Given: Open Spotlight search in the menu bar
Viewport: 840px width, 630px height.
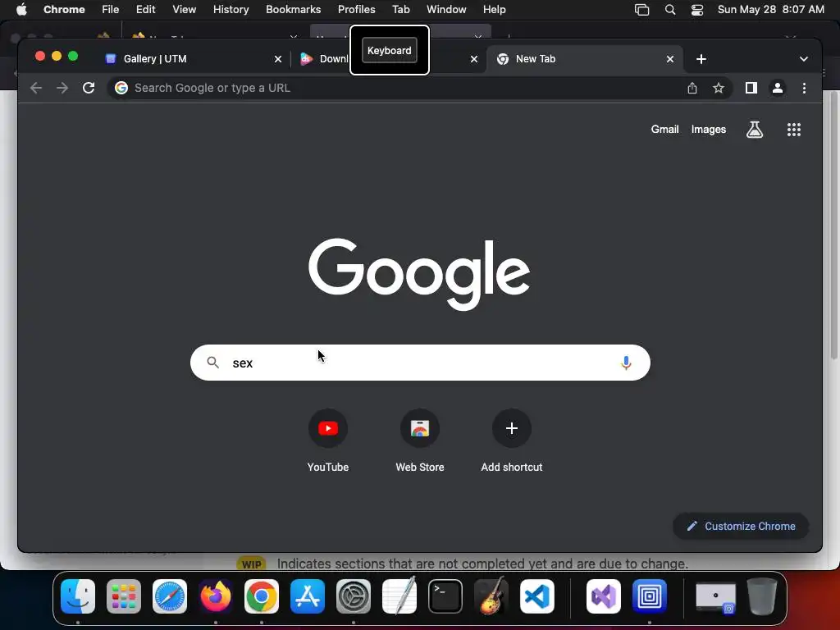Looking at the screenshot, I should point(669,9).
